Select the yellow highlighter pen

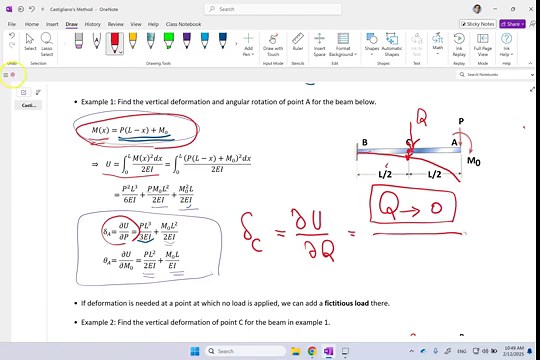[133, 41]
